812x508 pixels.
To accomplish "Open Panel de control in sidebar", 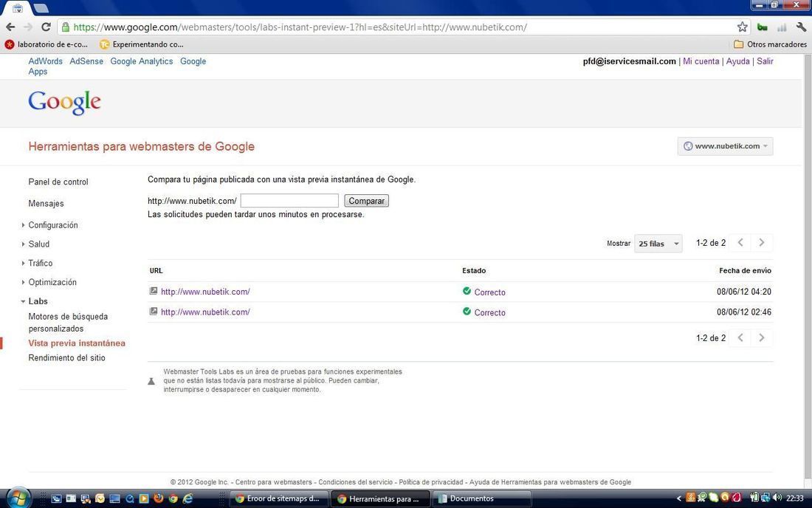I will click(58, 182).
